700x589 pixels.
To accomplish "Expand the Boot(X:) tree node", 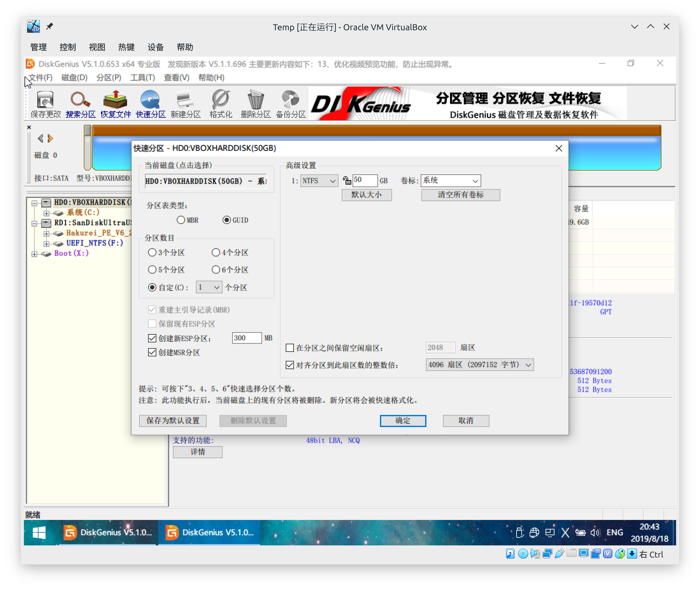I will tap(34, 254).
